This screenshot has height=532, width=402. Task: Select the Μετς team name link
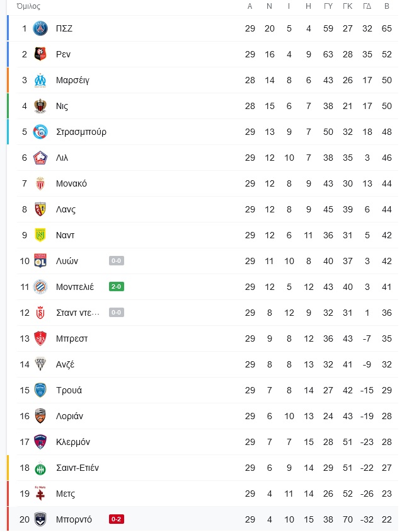[x=66, y=494]
